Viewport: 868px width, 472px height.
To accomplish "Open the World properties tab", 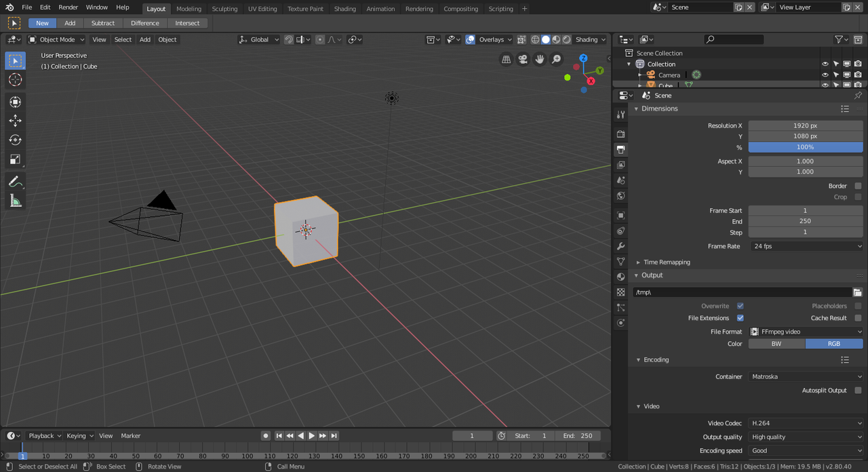I will point(620,196).
